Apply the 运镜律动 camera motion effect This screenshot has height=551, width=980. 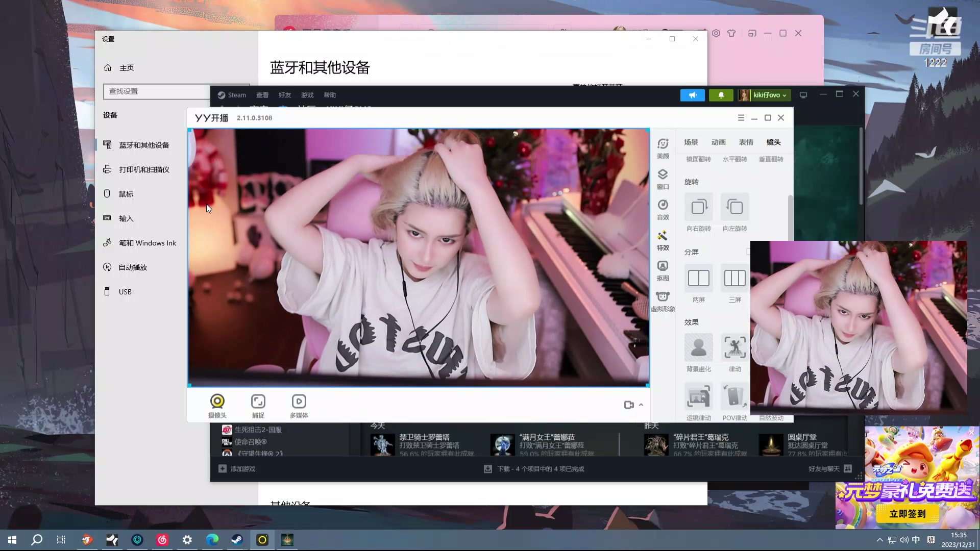pos(698,396)
